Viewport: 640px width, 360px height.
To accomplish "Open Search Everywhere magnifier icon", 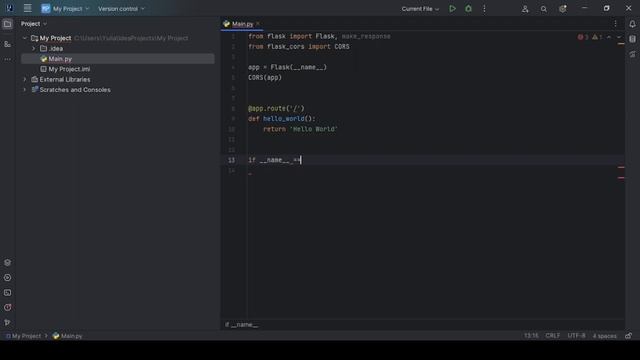I will 544,9.
